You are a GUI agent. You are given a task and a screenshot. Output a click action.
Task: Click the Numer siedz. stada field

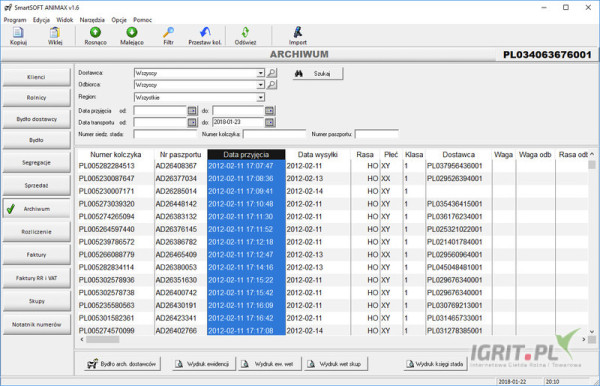(x=165, y=134)
